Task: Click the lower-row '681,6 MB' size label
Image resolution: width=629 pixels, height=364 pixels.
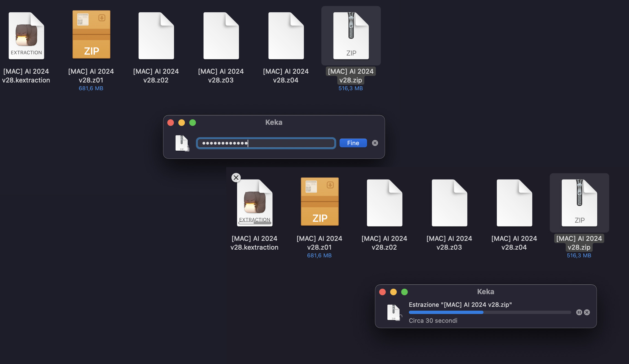Action: pos(319,255)
